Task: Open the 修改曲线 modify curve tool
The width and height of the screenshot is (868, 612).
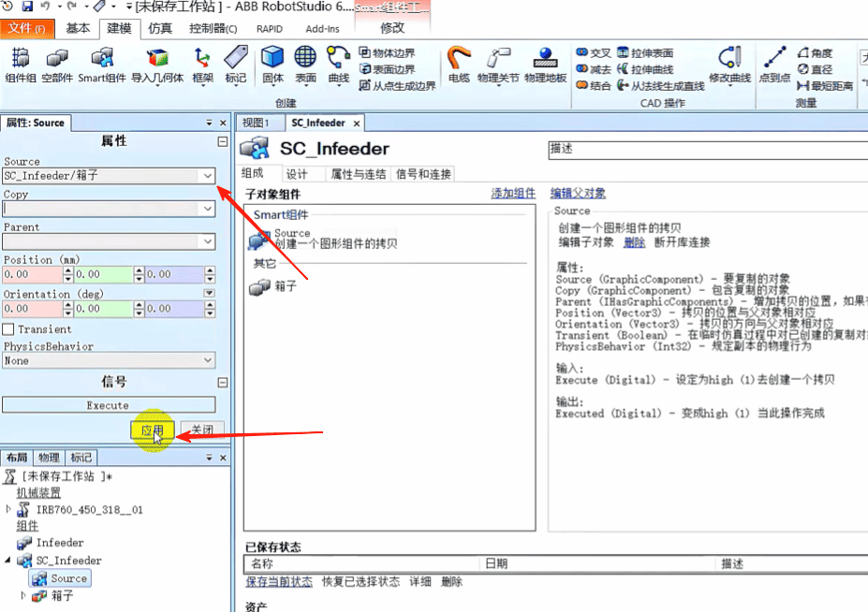Action: click(x=729, y=66)
